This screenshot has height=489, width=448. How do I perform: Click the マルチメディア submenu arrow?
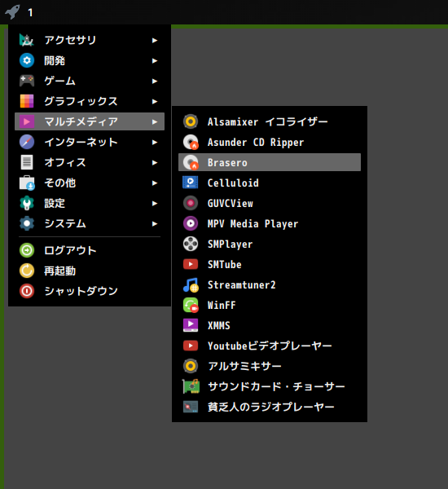pyautogui.click(x=155, y=121)
